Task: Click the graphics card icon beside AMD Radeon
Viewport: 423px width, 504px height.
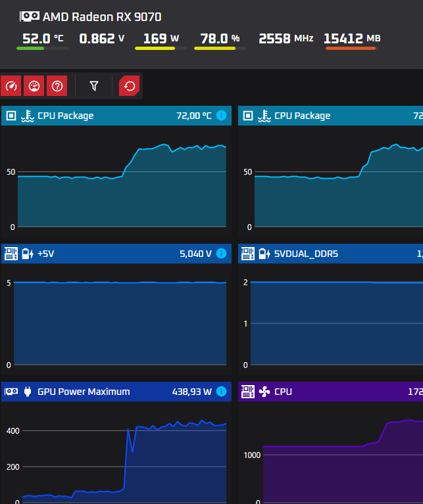Action: [30, 16]
